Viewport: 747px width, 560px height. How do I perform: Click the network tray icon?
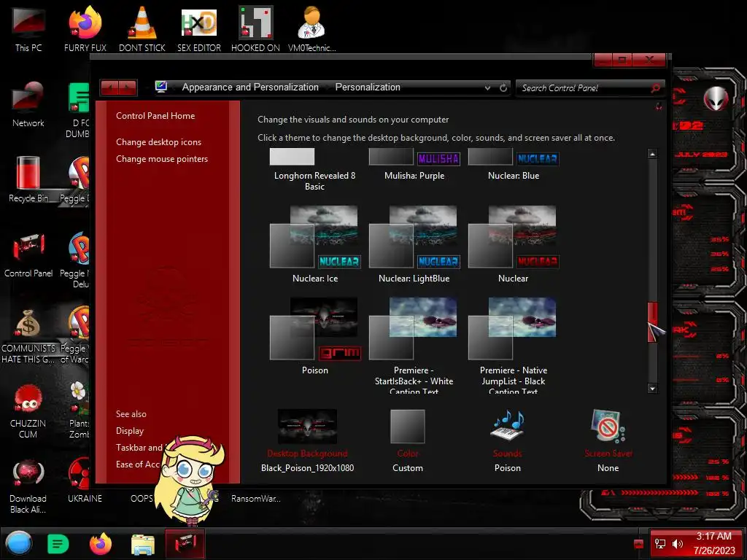pyautogui.click(x=660, y=544)
